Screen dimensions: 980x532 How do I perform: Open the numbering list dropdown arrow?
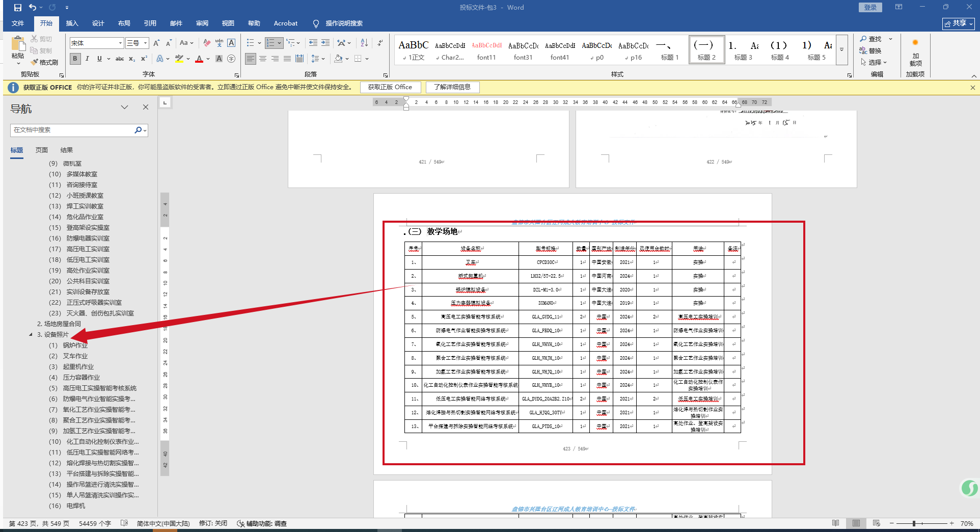click(x=280, y=43)
